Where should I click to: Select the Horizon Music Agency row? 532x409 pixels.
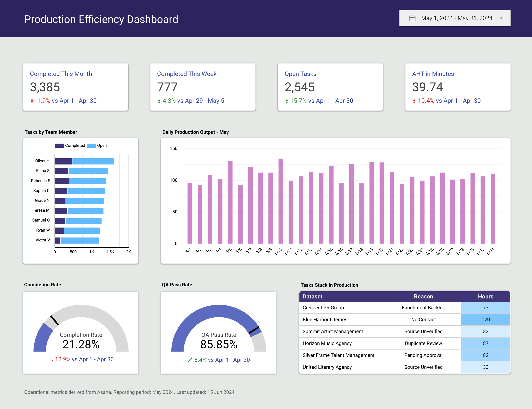click(x=405, y=344)
